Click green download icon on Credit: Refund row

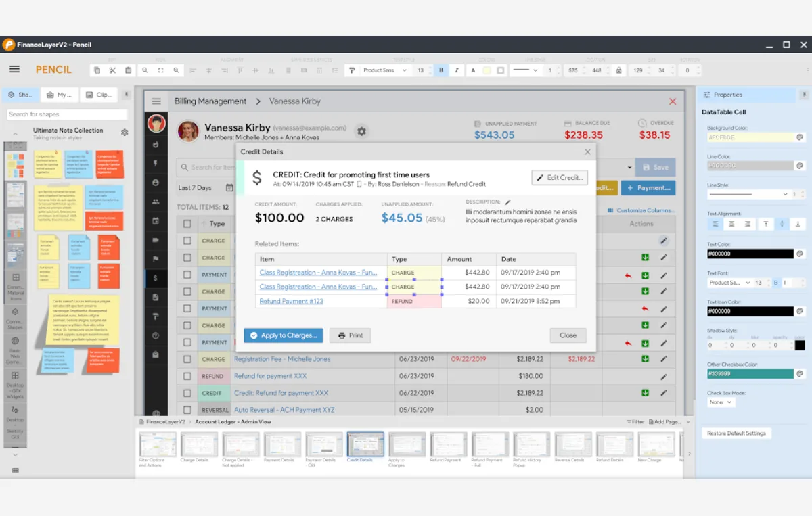(645, 393)
